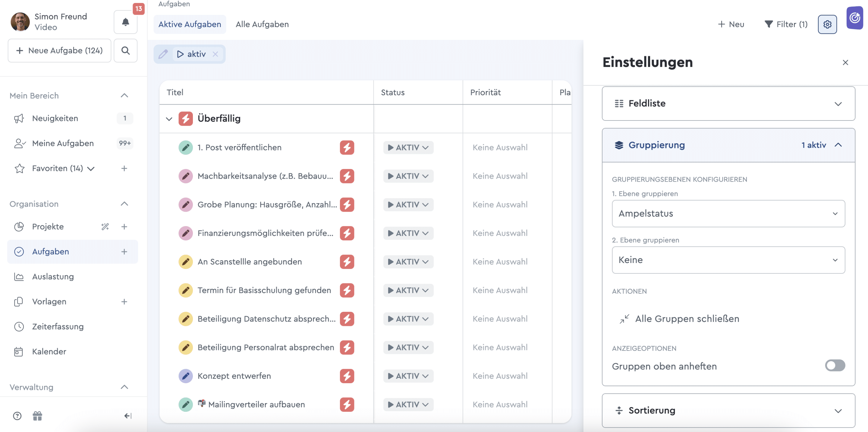Click yellow pencil icon of An Scanstellle angebunden

(x=186, y=261)
